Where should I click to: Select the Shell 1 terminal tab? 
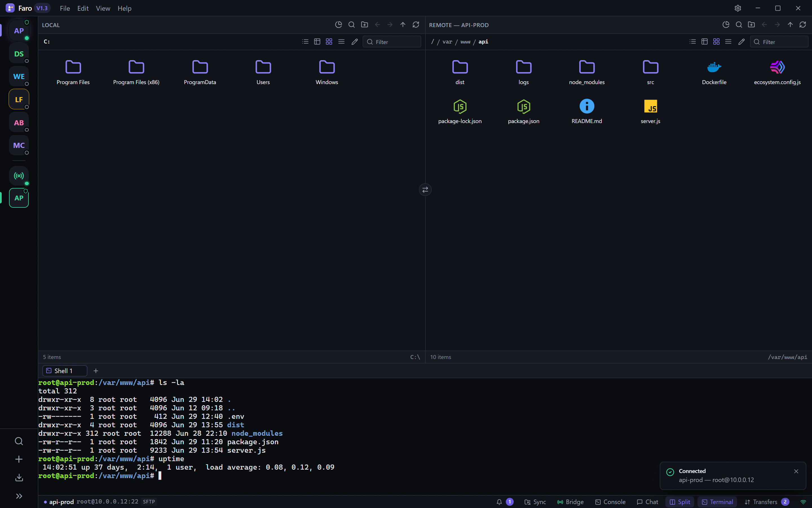(x=64, y=371)
